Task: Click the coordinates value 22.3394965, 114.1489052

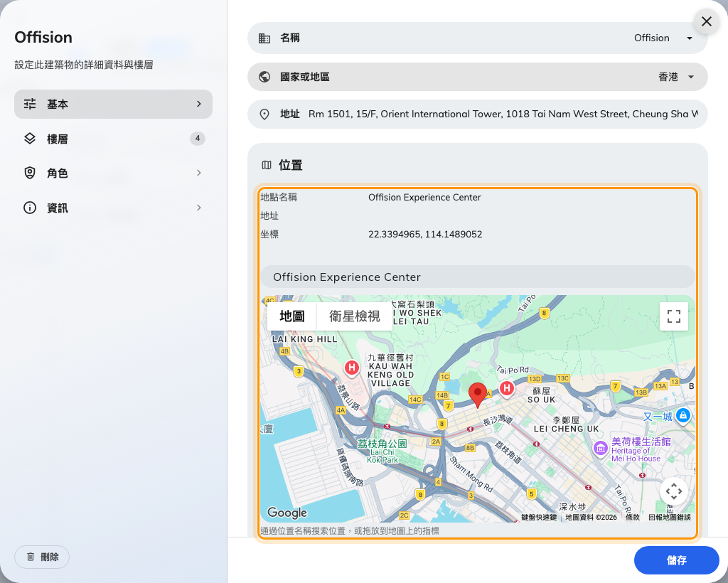Action: tap(425, 235)
